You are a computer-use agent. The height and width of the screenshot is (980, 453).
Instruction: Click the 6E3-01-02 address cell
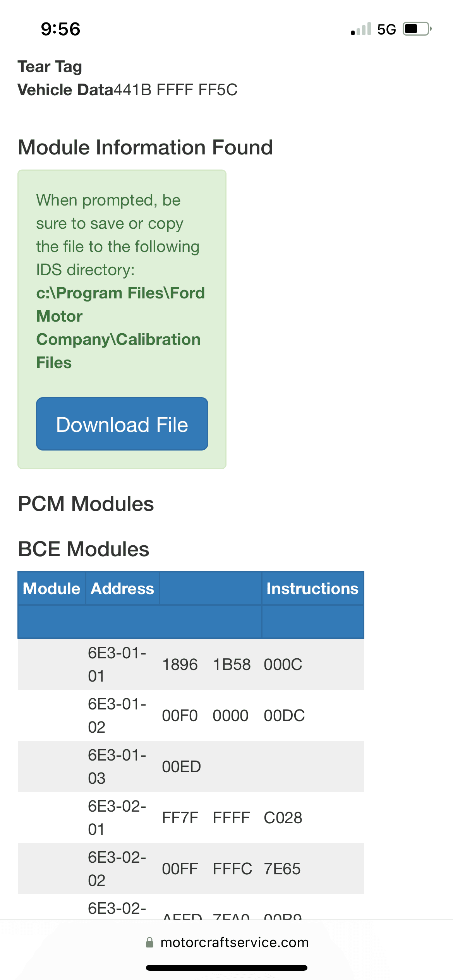pyautogui.click(x=117, y=715)
